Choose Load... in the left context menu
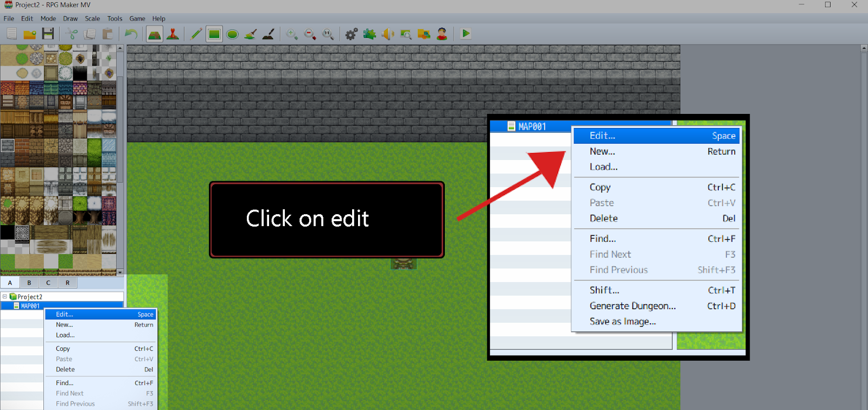868x410 pixels. 100,335
